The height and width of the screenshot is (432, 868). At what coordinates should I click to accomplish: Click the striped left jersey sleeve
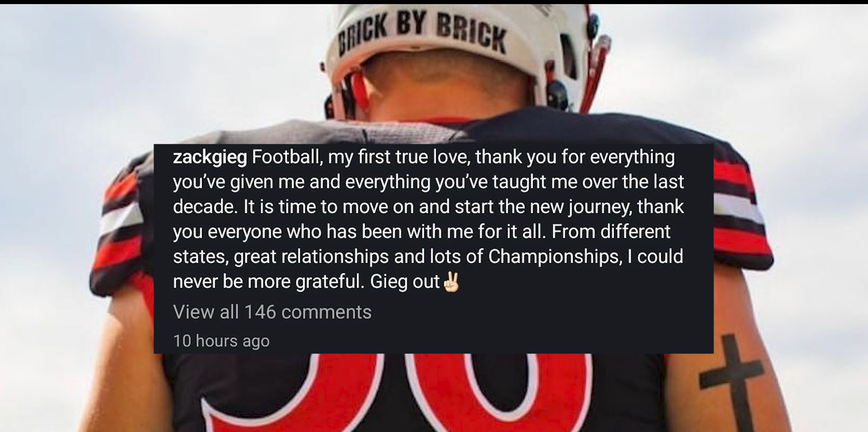point(119,227)
